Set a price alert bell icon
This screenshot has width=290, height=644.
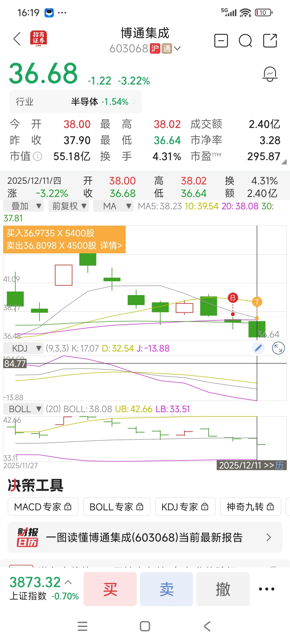[x=270, y=74]
